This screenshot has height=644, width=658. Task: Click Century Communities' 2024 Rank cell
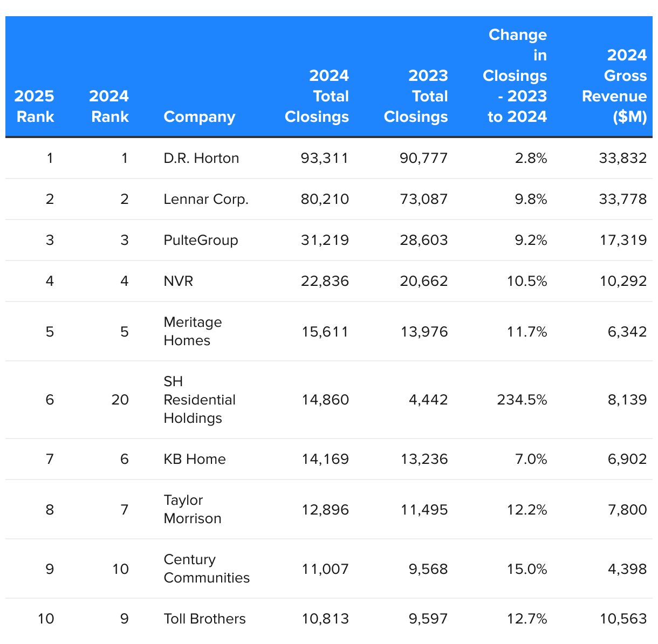(x=120, y=568)
